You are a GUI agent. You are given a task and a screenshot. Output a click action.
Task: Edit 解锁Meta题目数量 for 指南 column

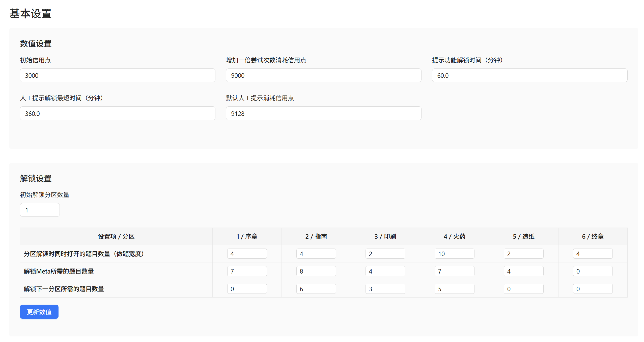(316, 271)
